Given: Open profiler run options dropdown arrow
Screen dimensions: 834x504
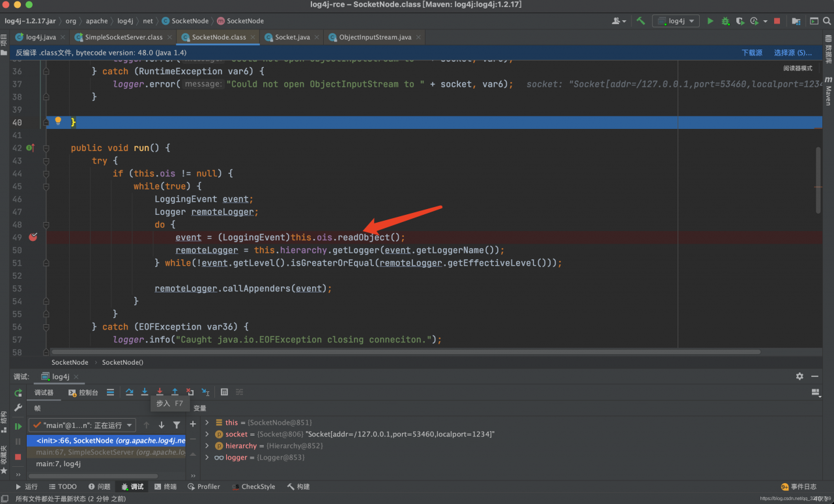Looking at the screenshot, I should point(765,21).
